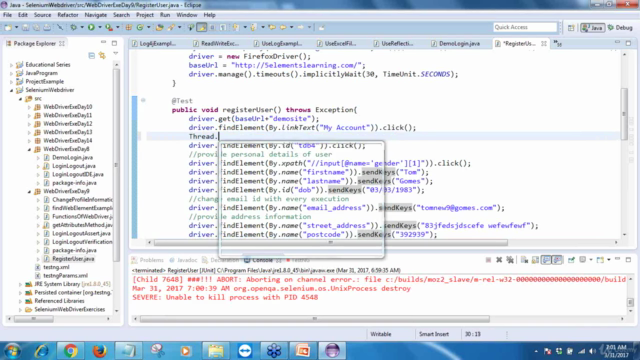Select testng.xml in Package Explorer
Viewport: 640px width, 360px height.
click(56, 267)
